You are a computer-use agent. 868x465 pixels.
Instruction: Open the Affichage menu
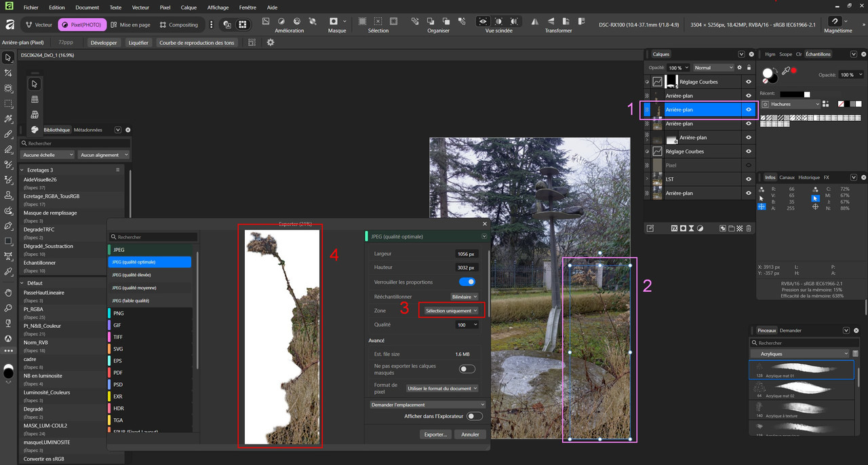(218, 7)
